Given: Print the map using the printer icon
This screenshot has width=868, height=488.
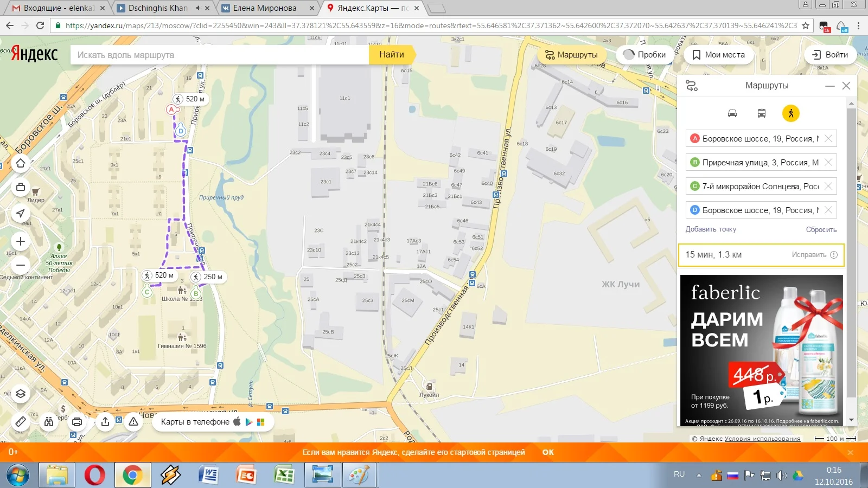Looking at the screenshot, I should [77, 421].
